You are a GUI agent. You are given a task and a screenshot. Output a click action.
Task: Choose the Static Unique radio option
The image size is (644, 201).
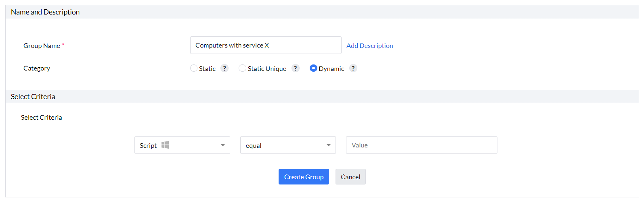[x=242, y=68]
